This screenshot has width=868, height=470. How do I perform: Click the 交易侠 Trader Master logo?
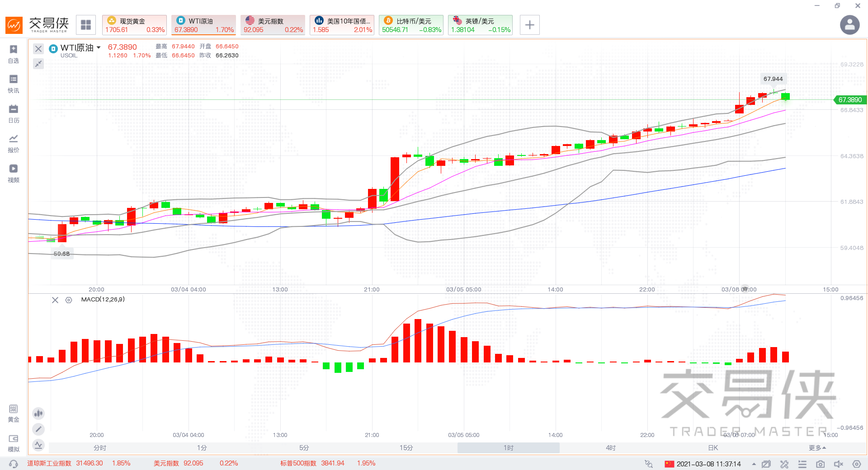click(x=37, y=25)
